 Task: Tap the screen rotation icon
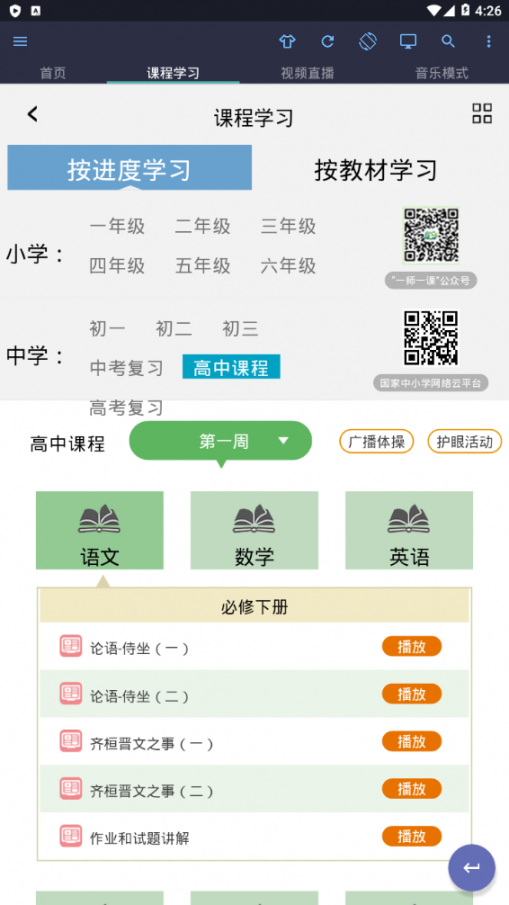[x=368, y=41]
